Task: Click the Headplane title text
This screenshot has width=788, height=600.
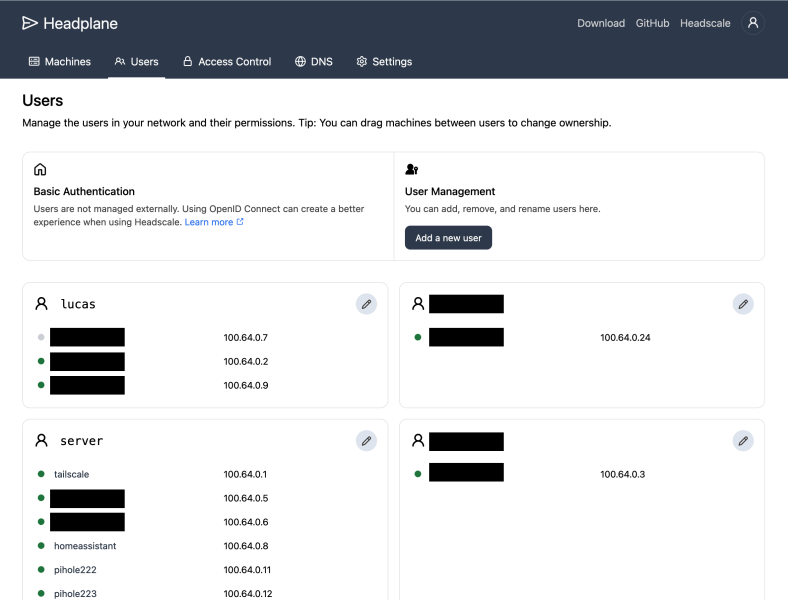Action: pyautogui.click(x=80, y=24)
